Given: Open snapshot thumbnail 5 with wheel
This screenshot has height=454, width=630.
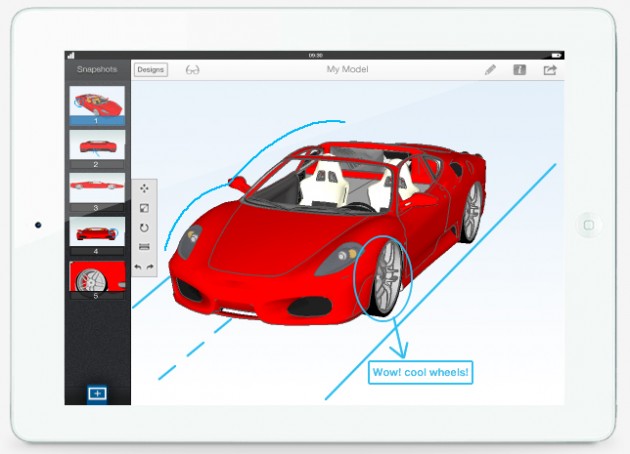Looking at the screenshot, I should coord(97,280).
